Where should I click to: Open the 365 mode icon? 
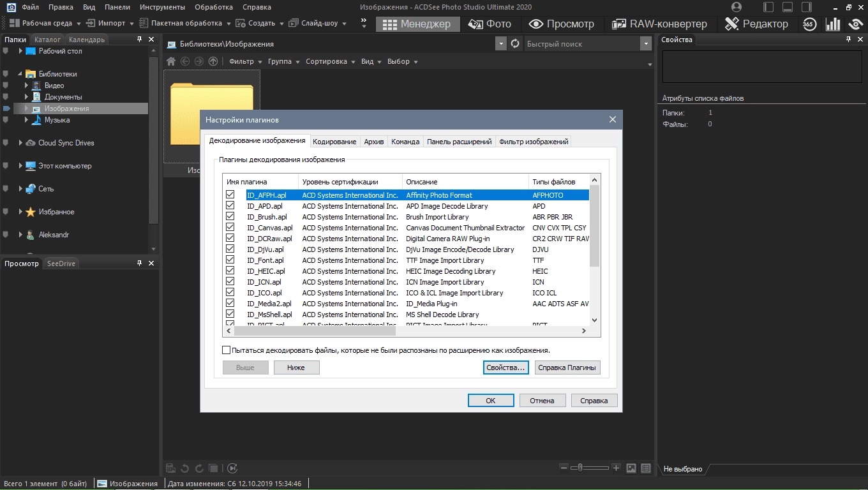pyautogui.click(x=809, y=24)
